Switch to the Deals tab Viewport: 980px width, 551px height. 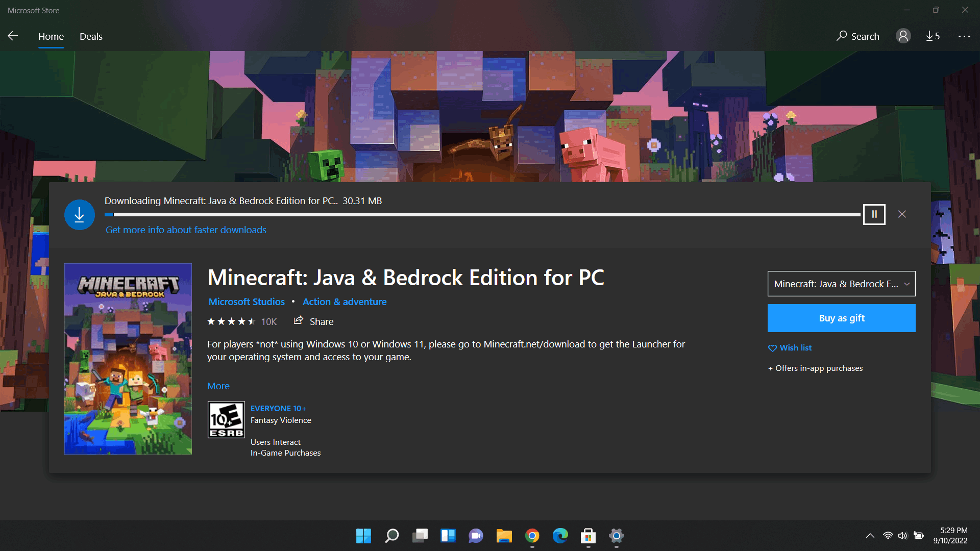coord(91,36)
